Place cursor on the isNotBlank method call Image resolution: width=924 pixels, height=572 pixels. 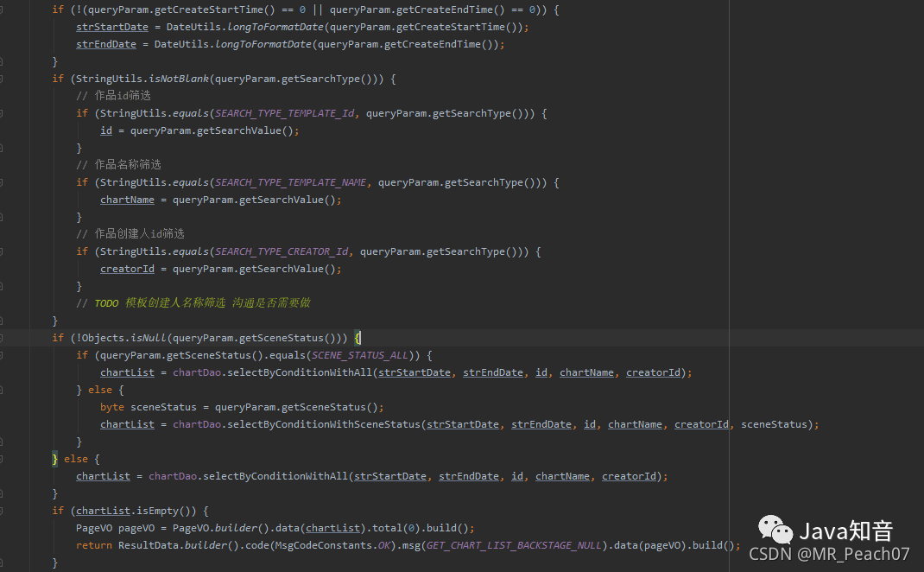click(x=179, y=79)
